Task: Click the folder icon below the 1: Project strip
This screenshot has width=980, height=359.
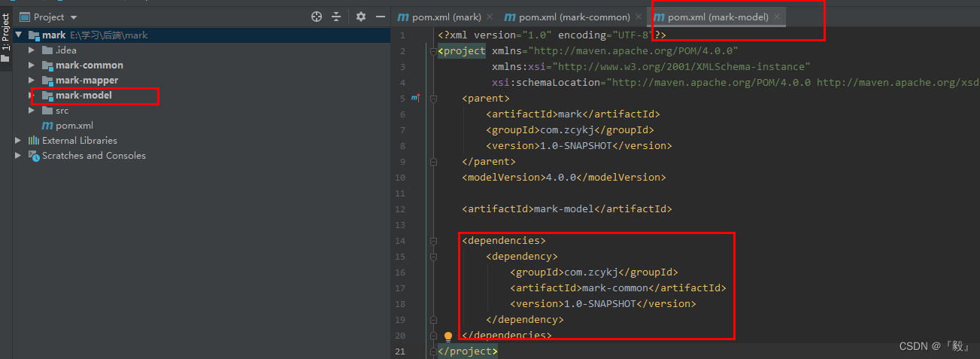Action: pyautogui.click(x=5, y=59)
